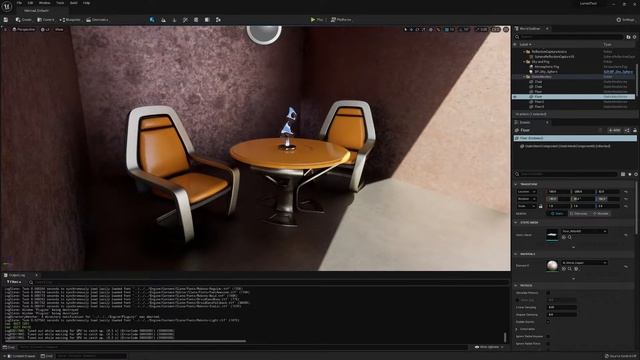Open the Content Drawer from the bottom bar
The width and height of the screenshot is (640, 360).
(22, 356)
